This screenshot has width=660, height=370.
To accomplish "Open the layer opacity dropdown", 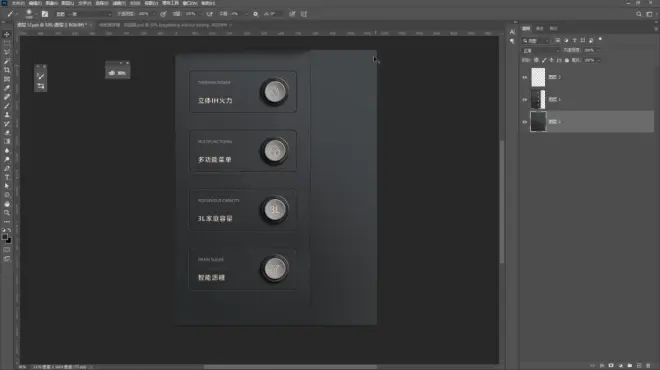I will (598, 51).
